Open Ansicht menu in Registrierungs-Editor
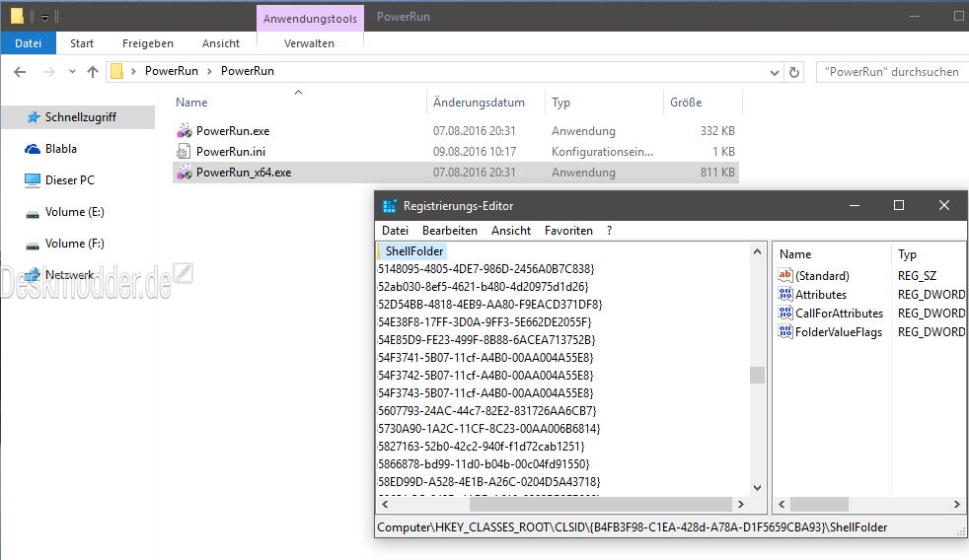Image resolution: width=969 pixels, height=560 pixels. click(511, 231)
